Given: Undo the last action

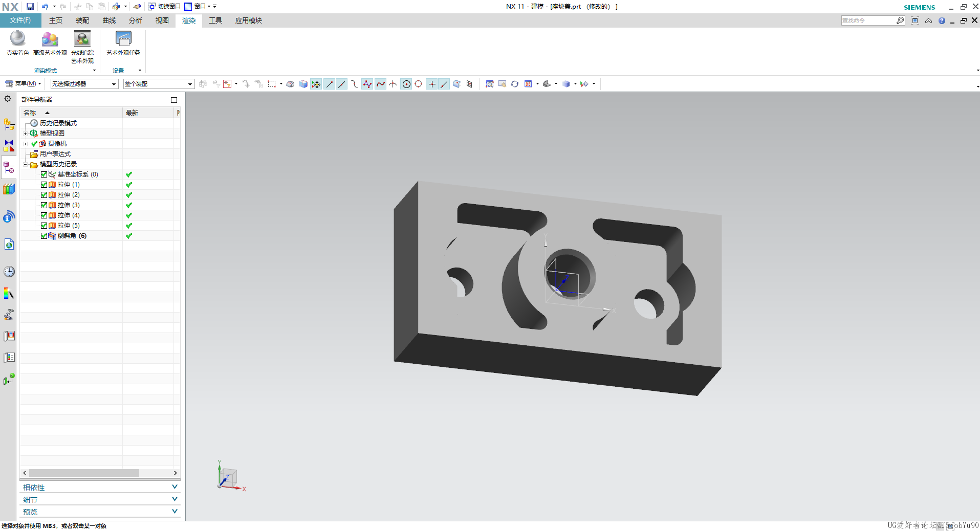Looking at the screenshot, I should [45, 7].
